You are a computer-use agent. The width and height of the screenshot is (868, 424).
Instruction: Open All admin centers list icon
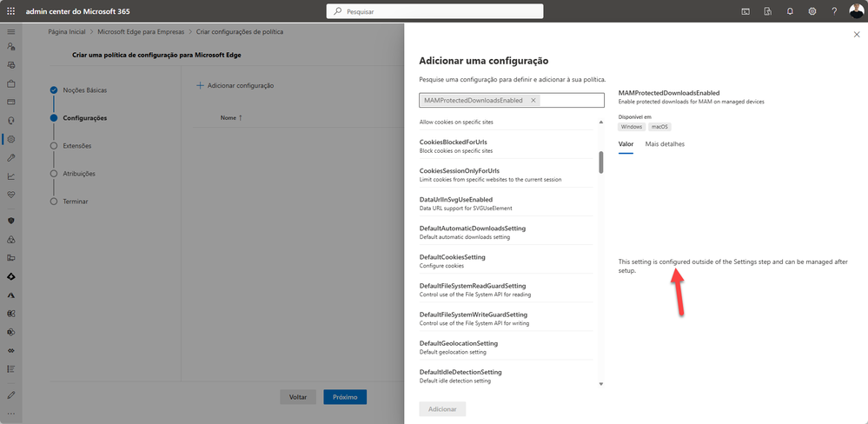(11, 368)
